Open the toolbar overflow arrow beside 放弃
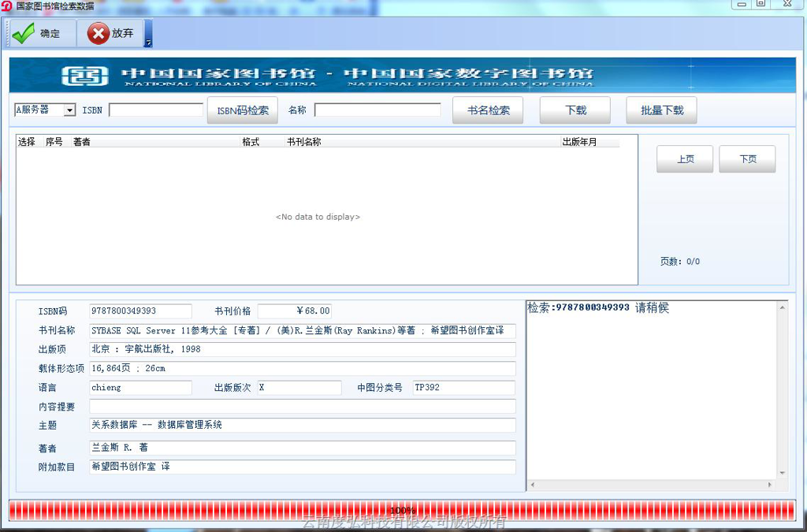Screen dimensions: 807x532 click(147, 34)
